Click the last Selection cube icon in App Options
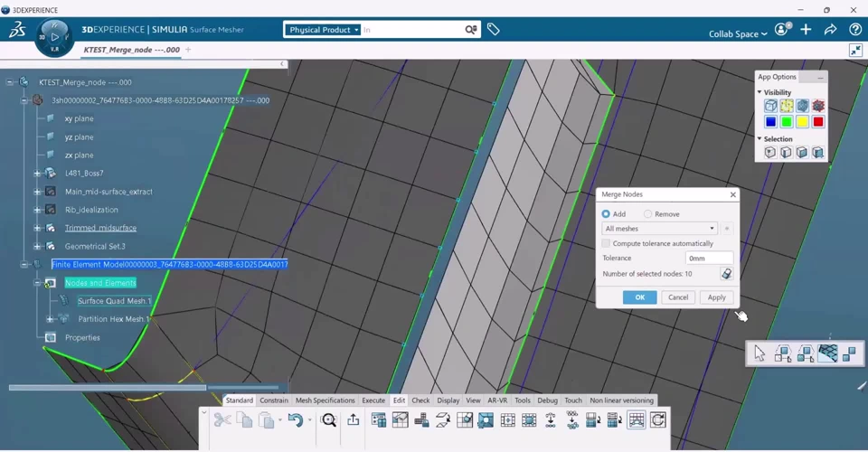The height and width of the screenshot is (452, 868). pos(818,152)
